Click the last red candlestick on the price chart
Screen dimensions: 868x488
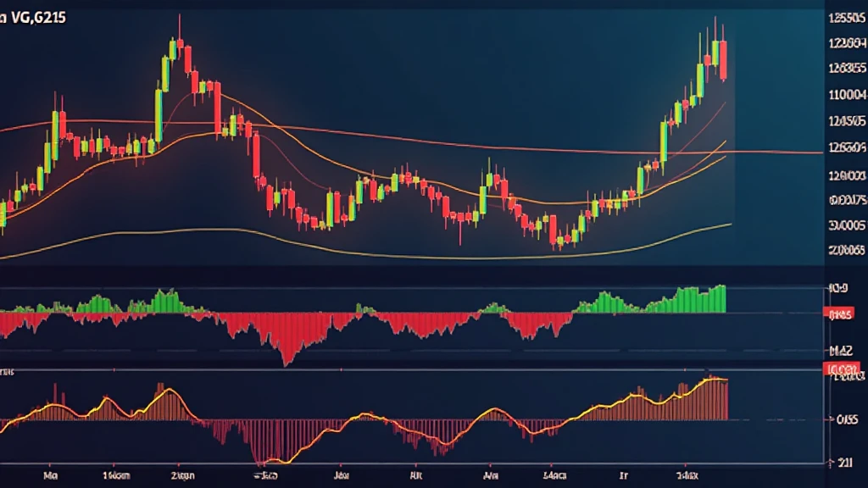tap(723, 61)
